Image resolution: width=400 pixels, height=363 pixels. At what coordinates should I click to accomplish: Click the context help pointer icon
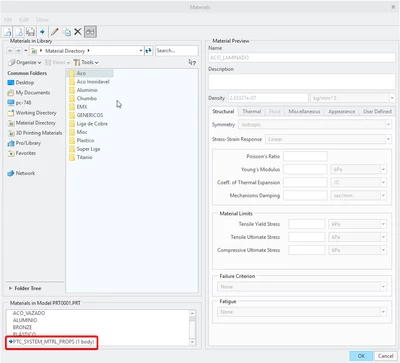point(192,62)
